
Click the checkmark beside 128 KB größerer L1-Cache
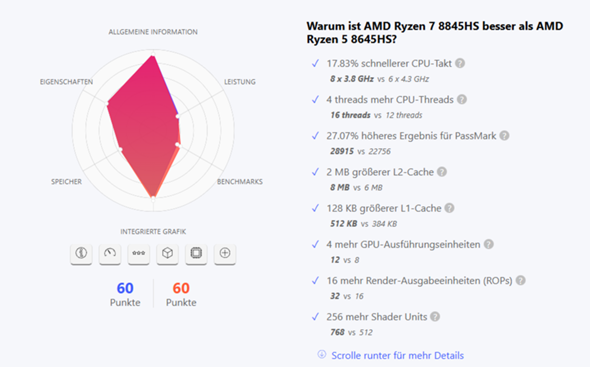(x=315, y=208)
